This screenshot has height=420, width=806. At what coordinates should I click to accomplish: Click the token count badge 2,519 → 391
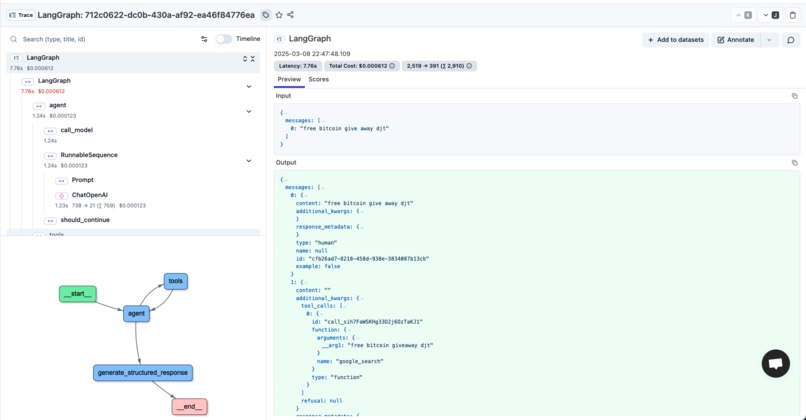point(439,66)
